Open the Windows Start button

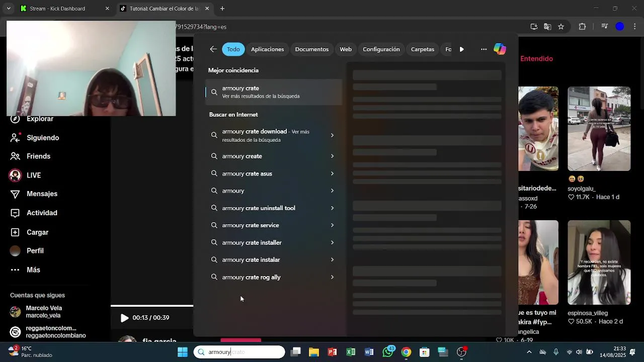182,352
